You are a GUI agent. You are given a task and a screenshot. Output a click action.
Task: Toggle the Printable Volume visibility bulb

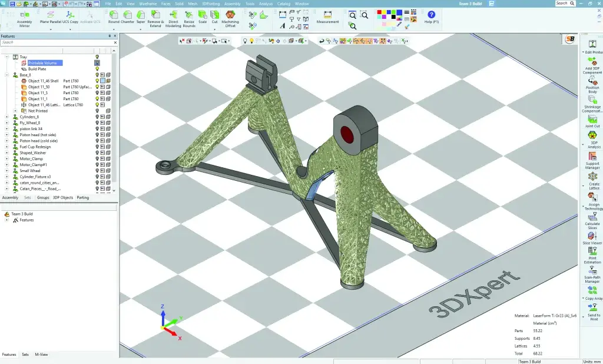[97, 63]
